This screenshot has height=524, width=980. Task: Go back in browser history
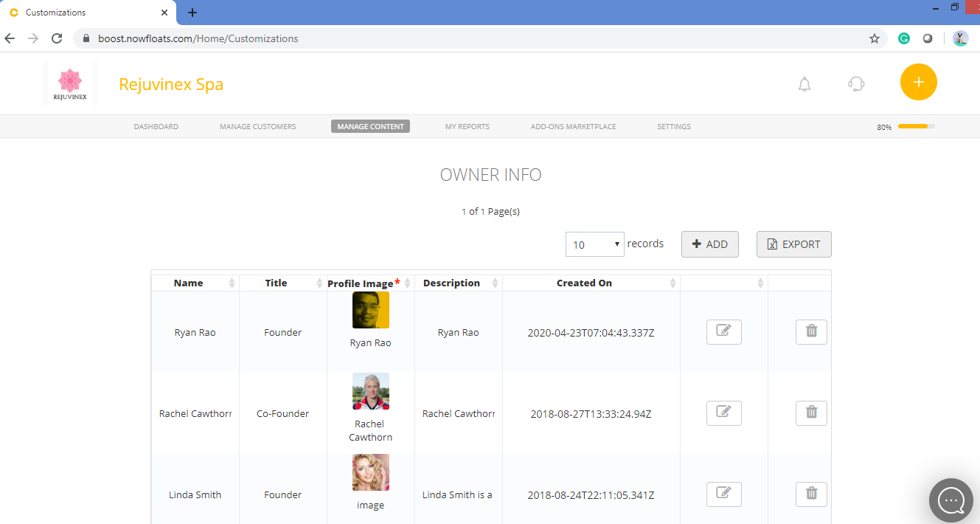click(x=10, y=38)
